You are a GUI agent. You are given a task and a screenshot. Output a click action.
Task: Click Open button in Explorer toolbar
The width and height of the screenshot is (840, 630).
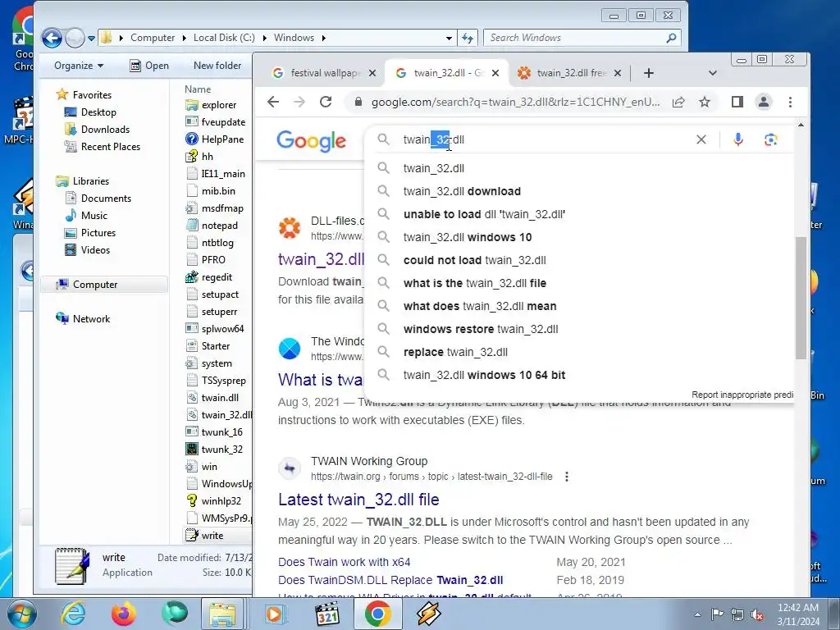pyautogui.click(x=149, y=66)
